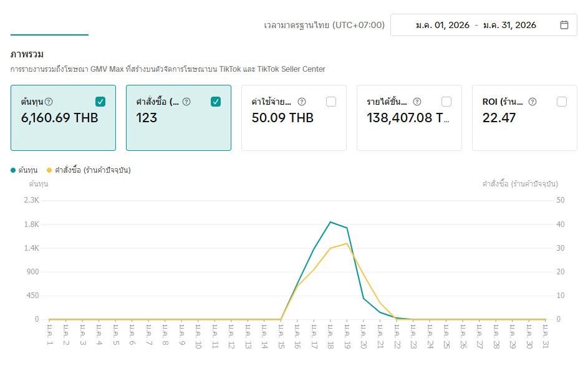Click help icon beside ค่าใช้จ่าย title
This screenshot has width=588, height=376.
302,102
